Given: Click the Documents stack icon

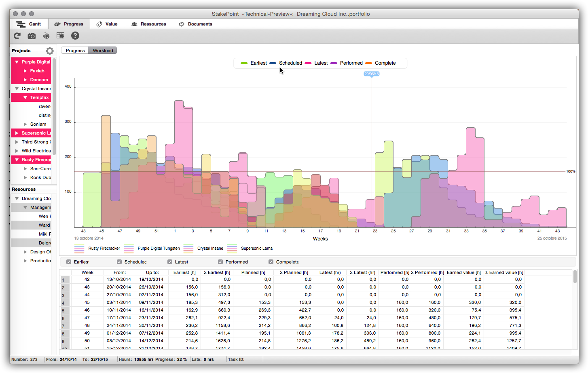Looking at the screenshot, I should (x=182, y=24).
